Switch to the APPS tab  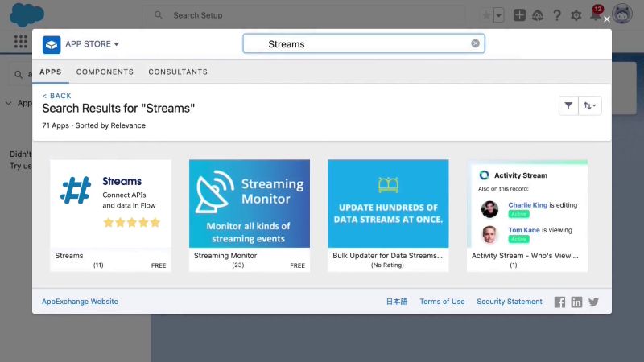coord(51,72)
